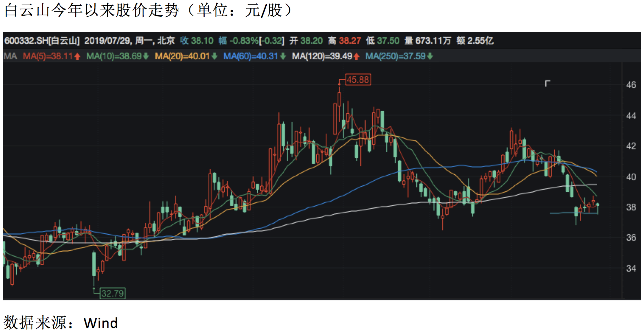Viewport: 644px width, 333px height.
Task: Click the 32.79 low price marker
Action: click(112, 293)
